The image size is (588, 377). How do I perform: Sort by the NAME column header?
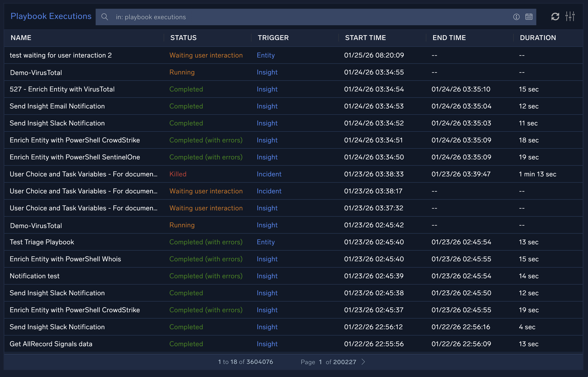(21, 38)
